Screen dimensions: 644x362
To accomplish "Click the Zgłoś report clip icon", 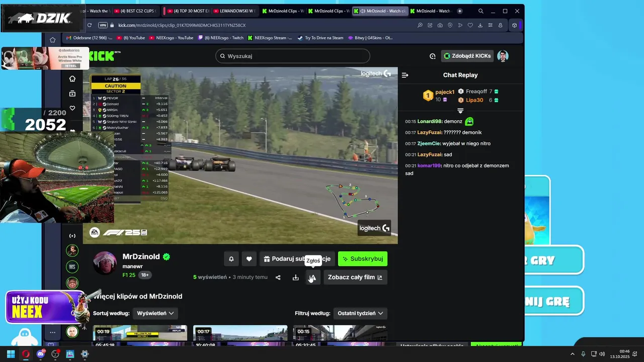I will [x=312, y=277].
